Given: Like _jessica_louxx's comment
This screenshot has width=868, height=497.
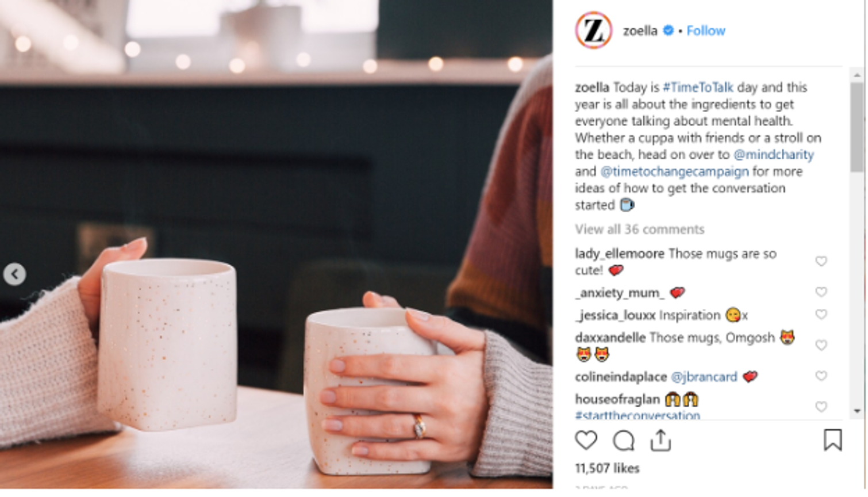Looking at the screenshot, I should point(821,314).
